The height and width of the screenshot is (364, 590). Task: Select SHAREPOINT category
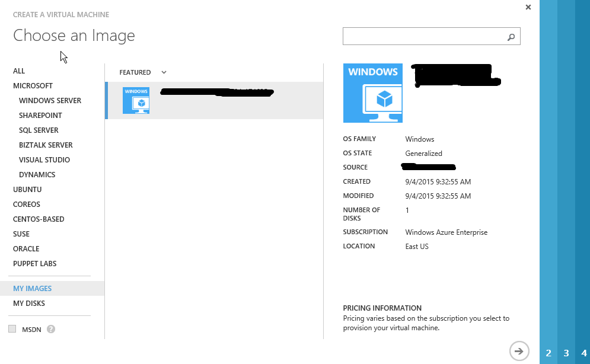click(x=40, y=116)
